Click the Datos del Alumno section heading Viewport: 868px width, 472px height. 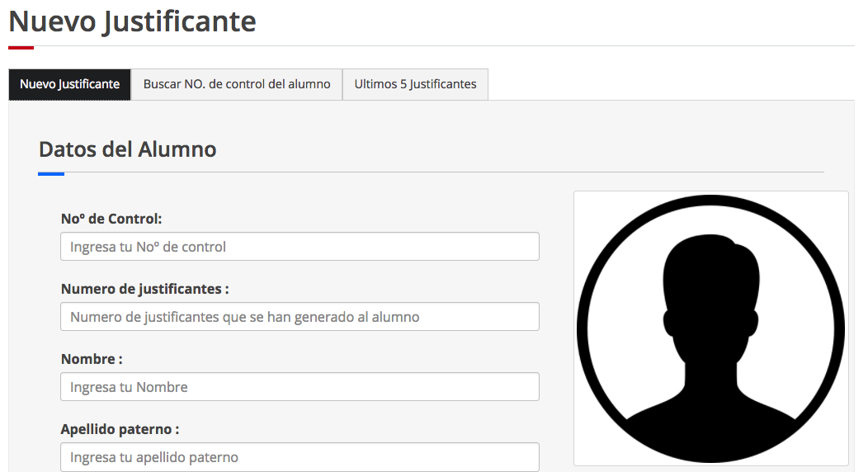coord(127,149)
